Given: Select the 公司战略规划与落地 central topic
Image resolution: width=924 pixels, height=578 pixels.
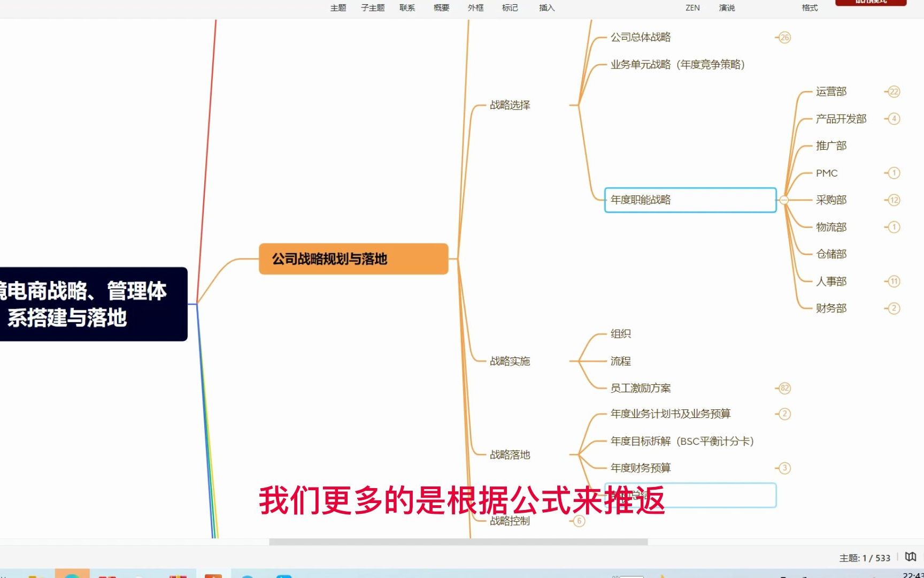Looking at the screenshot, I should click(x=353, y=259).
